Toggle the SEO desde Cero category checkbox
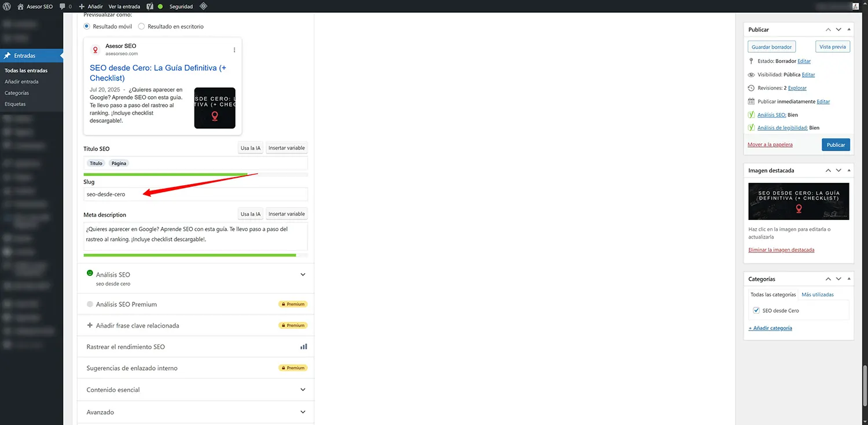Image resolution: width=868 pixels, height=425 pixels. [756, 311]
